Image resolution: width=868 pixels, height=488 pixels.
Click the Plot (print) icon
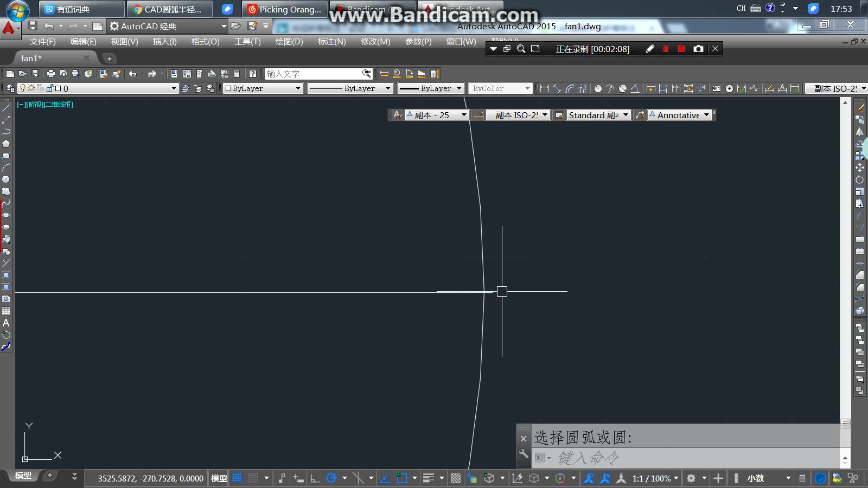pos(50,74)
